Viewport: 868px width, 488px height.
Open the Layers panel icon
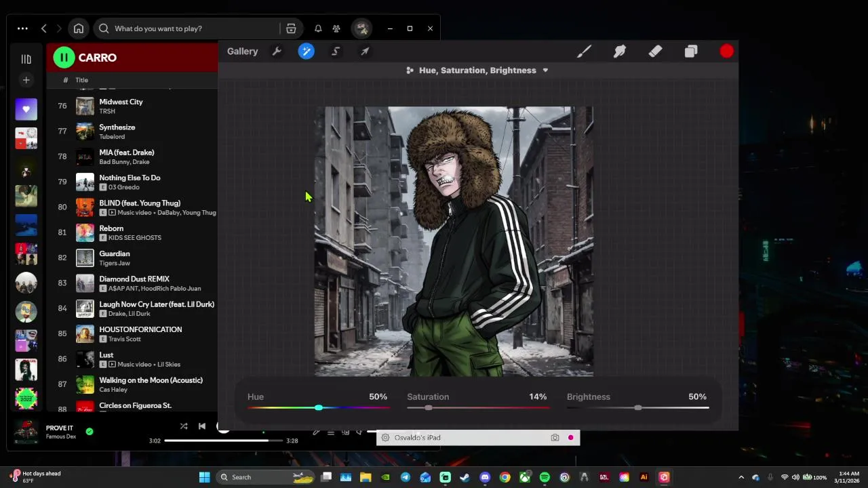(691, 52)
